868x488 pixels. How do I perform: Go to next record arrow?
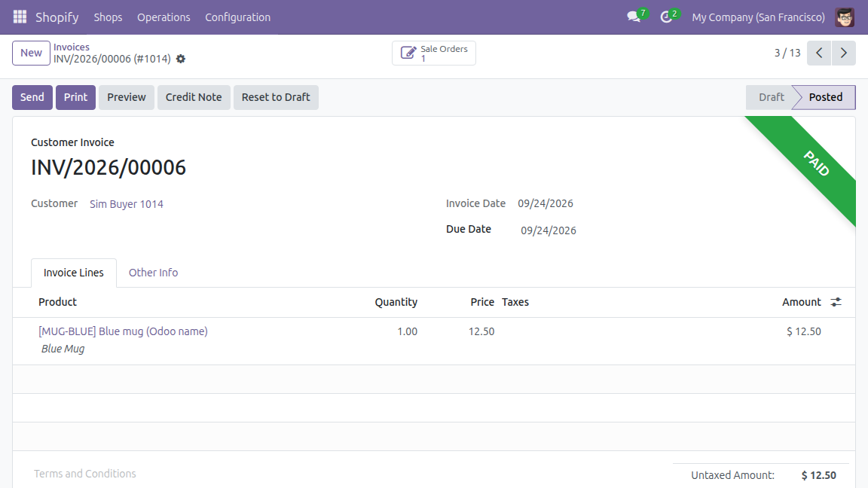[x=844, y=53]
